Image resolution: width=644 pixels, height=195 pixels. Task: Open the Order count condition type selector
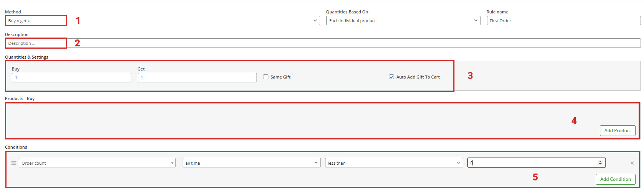tap(97, 163)
